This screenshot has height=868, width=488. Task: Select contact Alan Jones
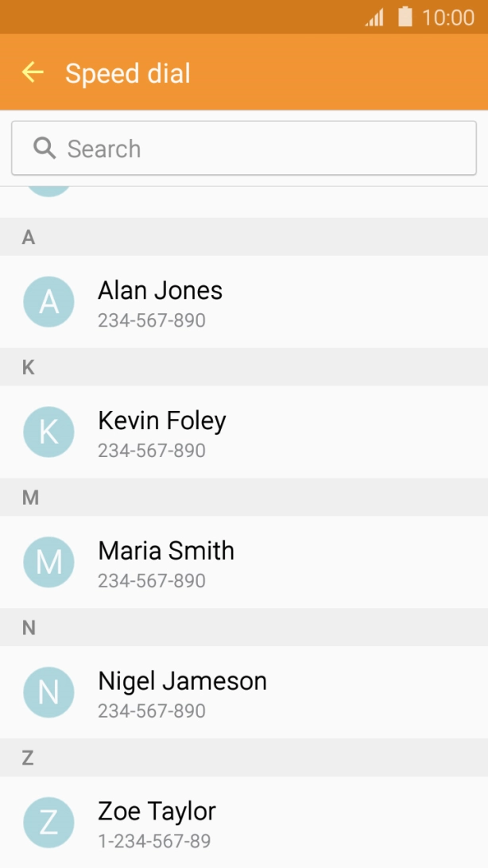tap(160, 291)
